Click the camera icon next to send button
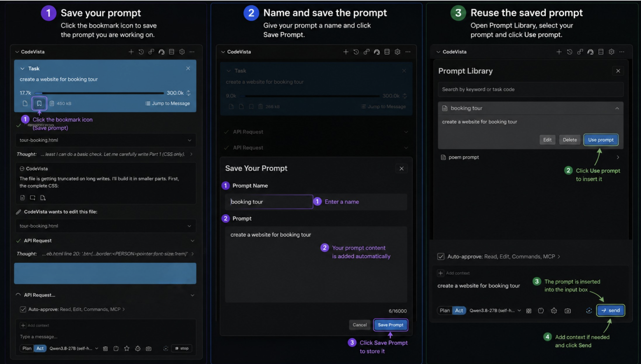This screenshot has width=641, height=364. (568, 311)
